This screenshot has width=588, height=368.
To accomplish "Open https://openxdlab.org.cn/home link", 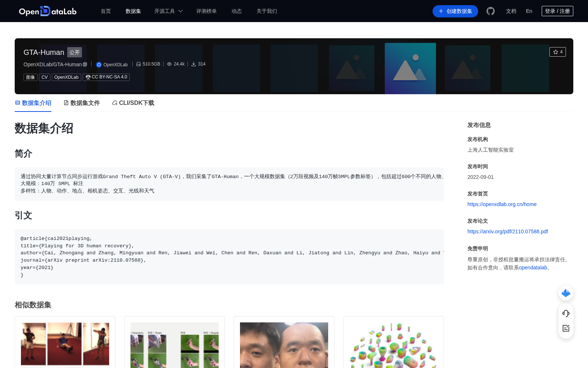I will [502, 204].
